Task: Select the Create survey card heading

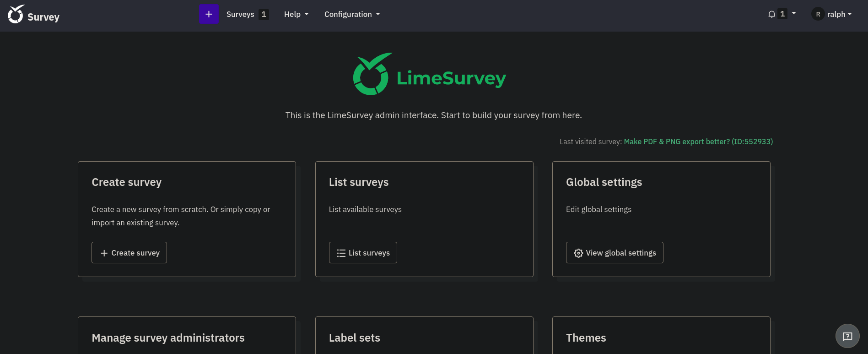Action: click(127, 182)
